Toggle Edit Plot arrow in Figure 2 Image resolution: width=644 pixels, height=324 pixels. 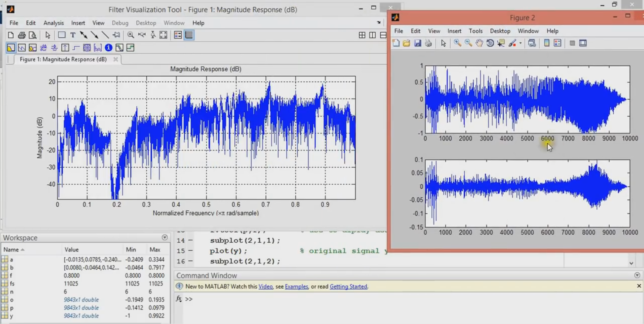click(443, 43)
